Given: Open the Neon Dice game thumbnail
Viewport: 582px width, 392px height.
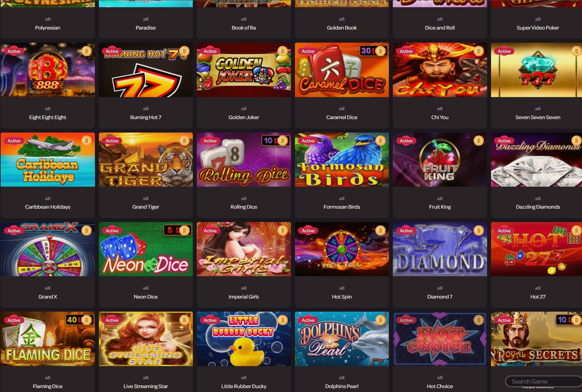Looking at the screenshot, I should coord(146,249).
